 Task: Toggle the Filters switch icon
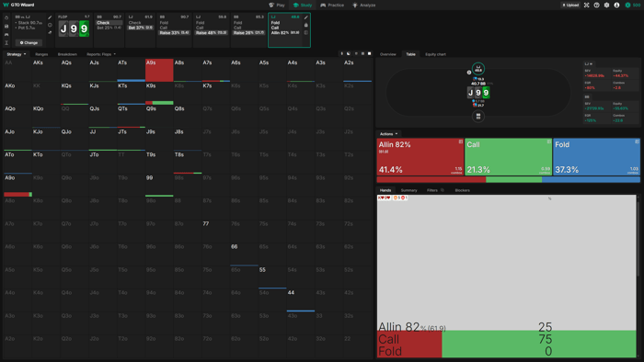coord(443,190)
